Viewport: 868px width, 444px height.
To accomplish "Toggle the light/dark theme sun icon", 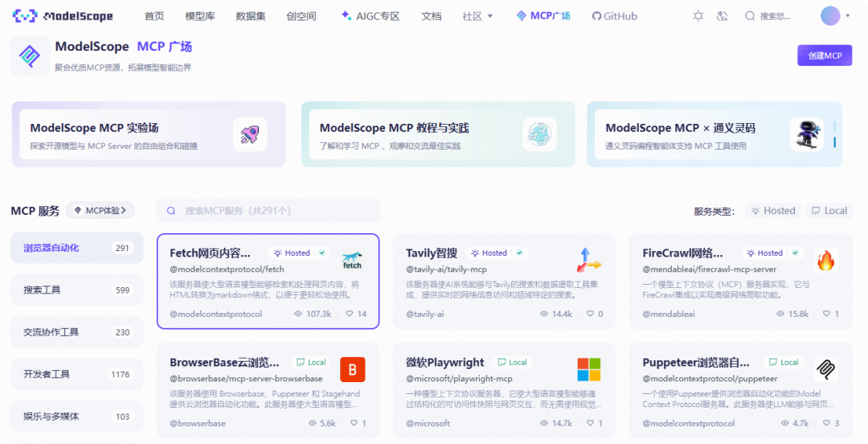I will (698, 16).
